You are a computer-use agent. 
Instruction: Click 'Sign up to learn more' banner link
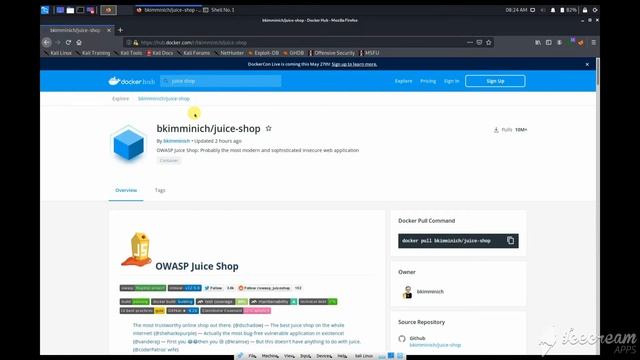click(354, 64)
